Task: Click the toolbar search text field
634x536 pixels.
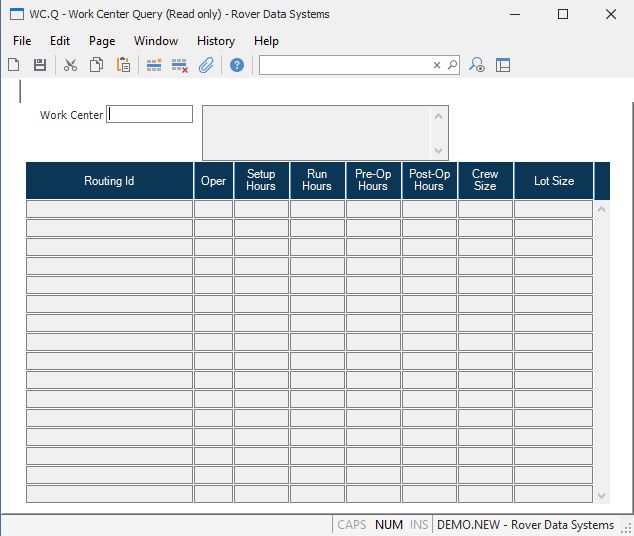Action: coord(345,65)
